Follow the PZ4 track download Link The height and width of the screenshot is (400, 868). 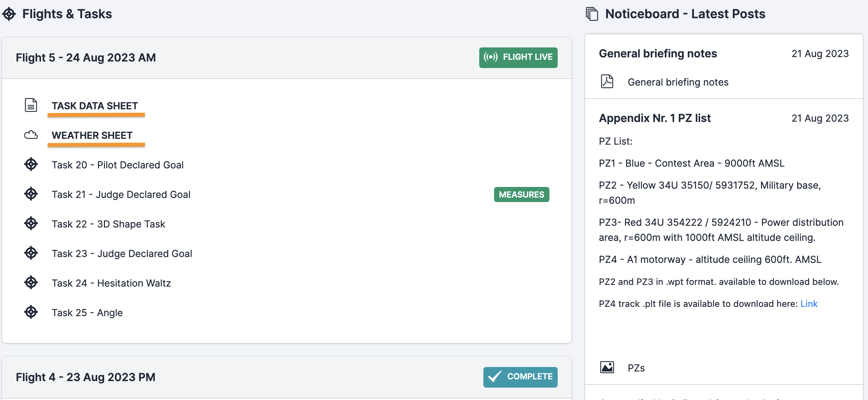click(809, 304)
